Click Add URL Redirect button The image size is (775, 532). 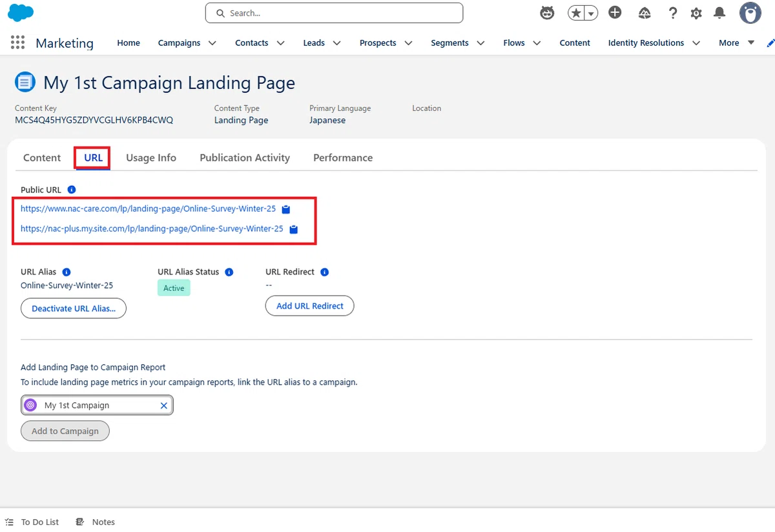pos(310,305)
